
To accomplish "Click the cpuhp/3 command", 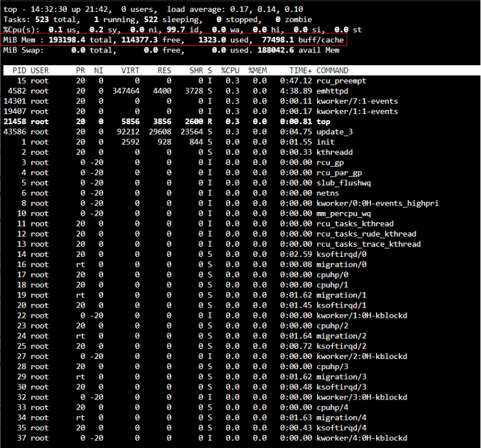I will 332,367.
